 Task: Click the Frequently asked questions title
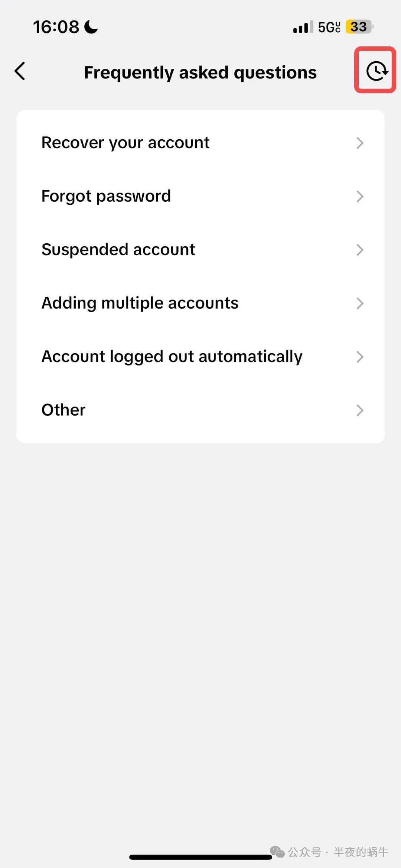[200, 72]
